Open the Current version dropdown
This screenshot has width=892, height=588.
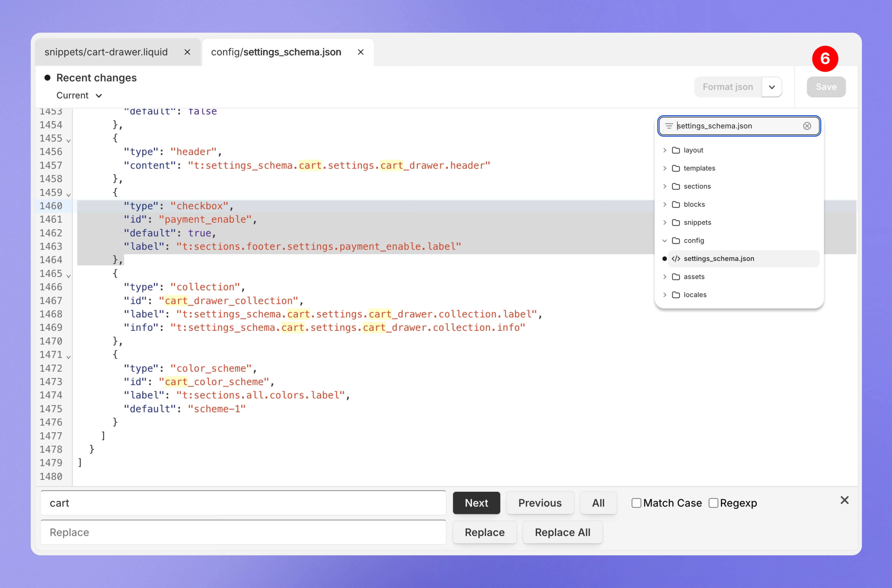(x=79, y=96)
